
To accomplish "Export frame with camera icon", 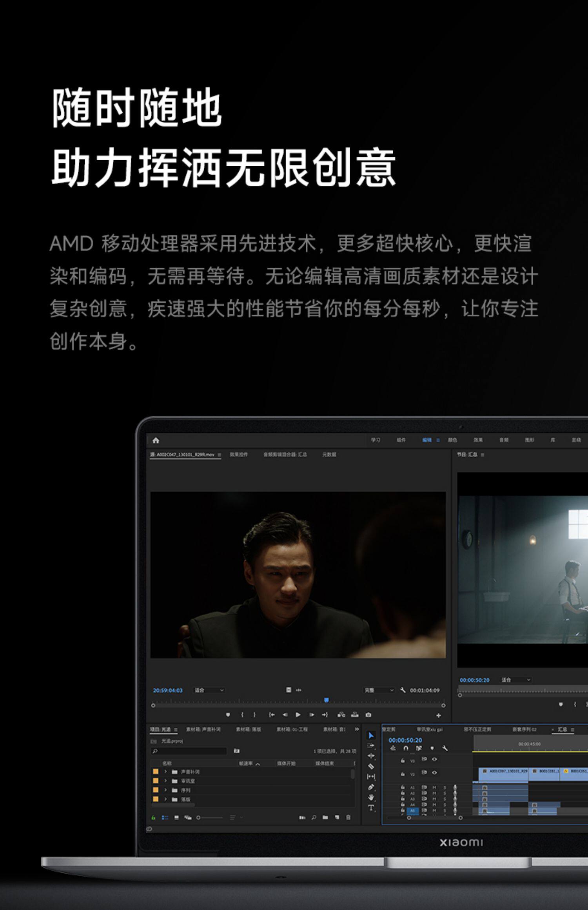I will pos(368,715).
